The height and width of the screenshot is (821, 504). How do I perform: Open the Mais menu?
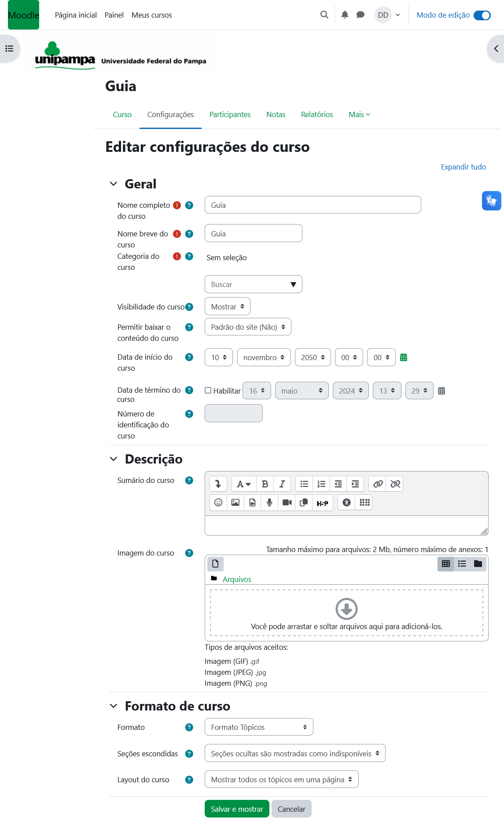point(359,114)
